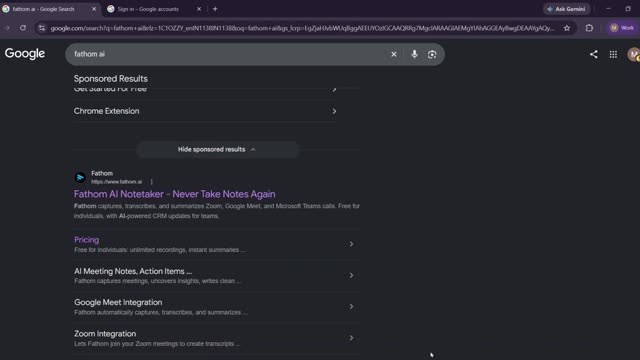Open the Work profile button
The image size is (640, 360).
coord(622,28)
